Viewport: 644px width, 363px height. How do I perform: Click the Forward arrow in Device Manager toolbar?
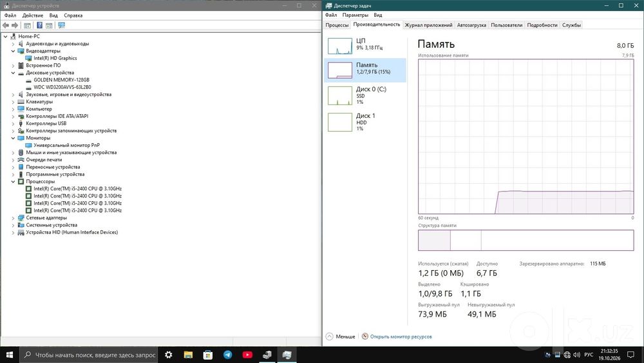(15, 26)
